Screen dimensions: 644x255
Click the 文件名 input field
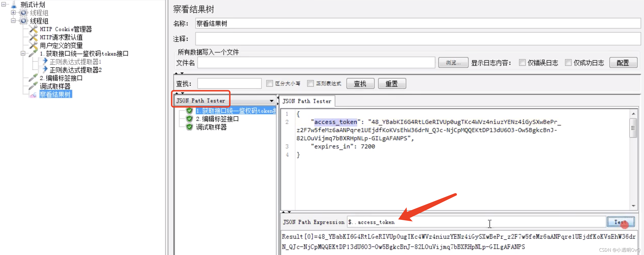[316, 62]
